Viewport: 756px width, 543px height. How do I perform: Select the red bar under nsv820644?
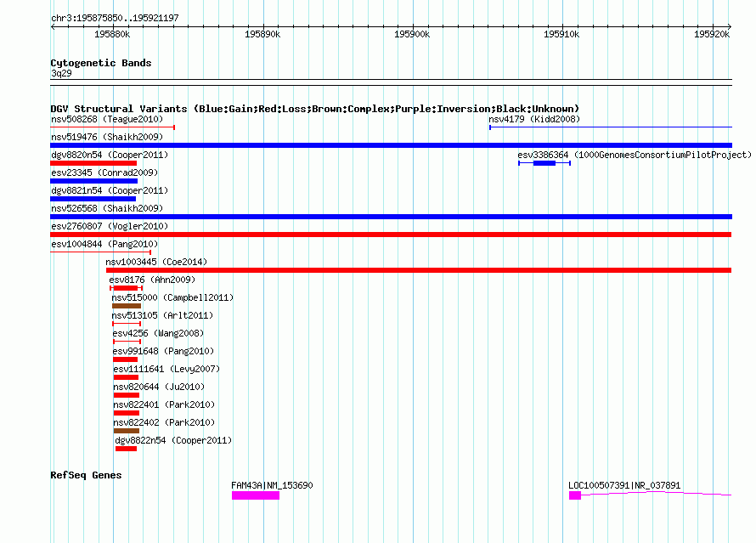(127, 395)
